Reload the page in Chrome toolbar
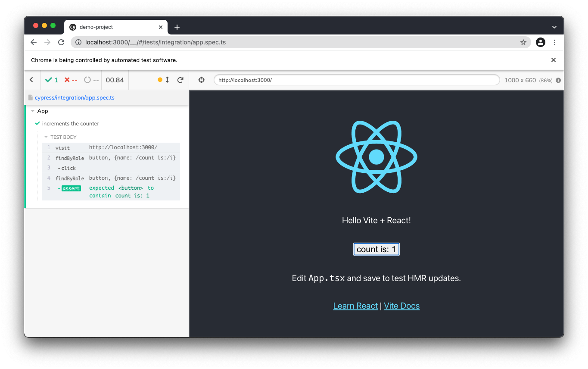The height and width of the screenshot is (369, 588). (x=61, y=42)
